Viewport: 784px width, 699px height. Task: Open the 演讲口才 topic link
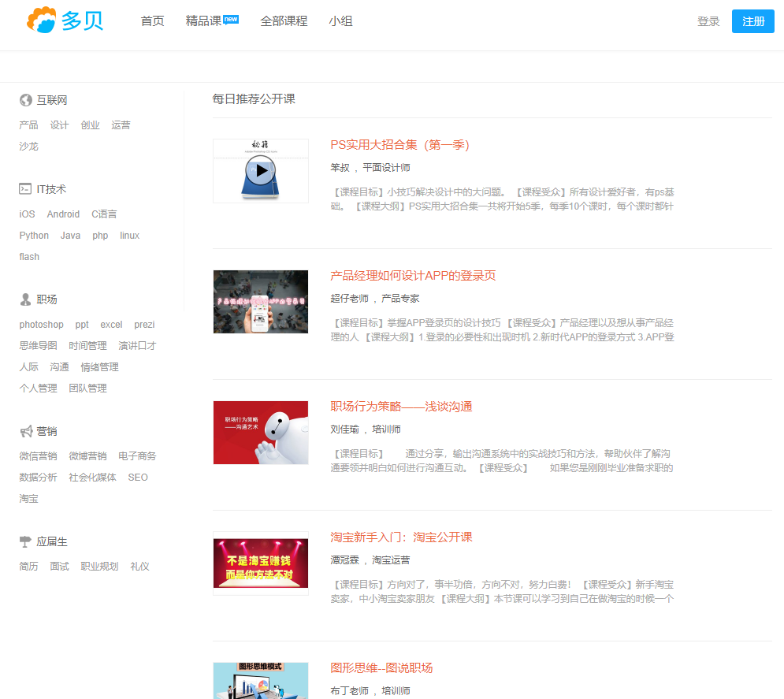pos(138,345)
